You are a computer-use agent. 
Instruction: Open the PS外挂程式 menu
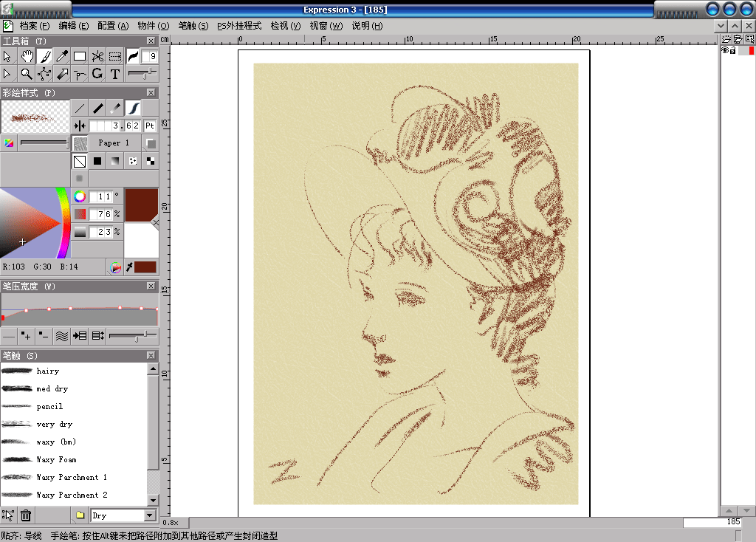click(239, 26)
